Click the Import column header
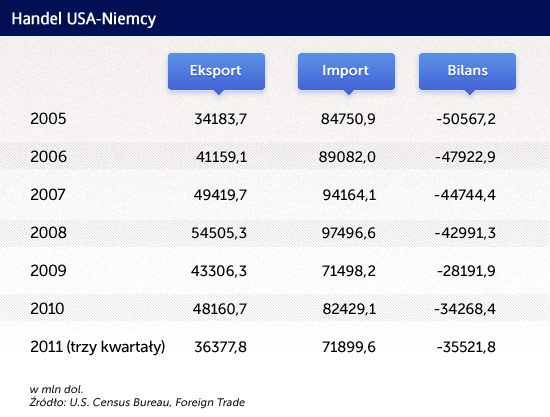The image size is (550, 417). (346, 71)
